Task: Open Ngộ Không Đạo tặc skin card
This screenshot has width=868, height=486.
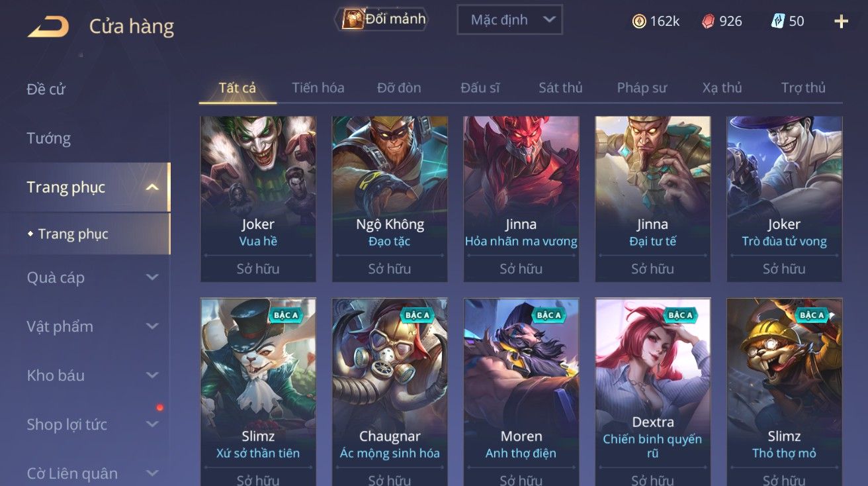Action: (390, 199)
